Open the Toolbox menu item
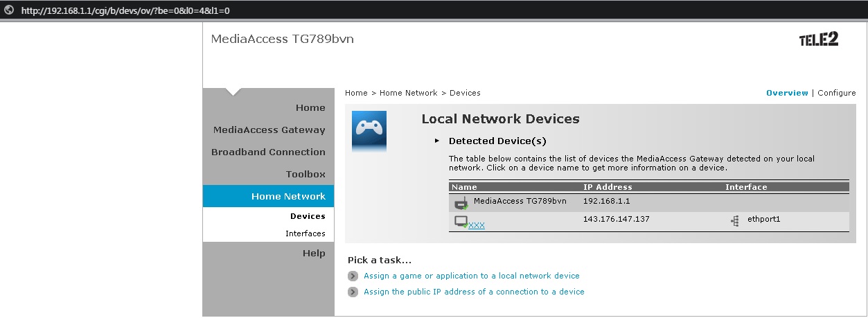The image size is (868, 318). (305, 174)
